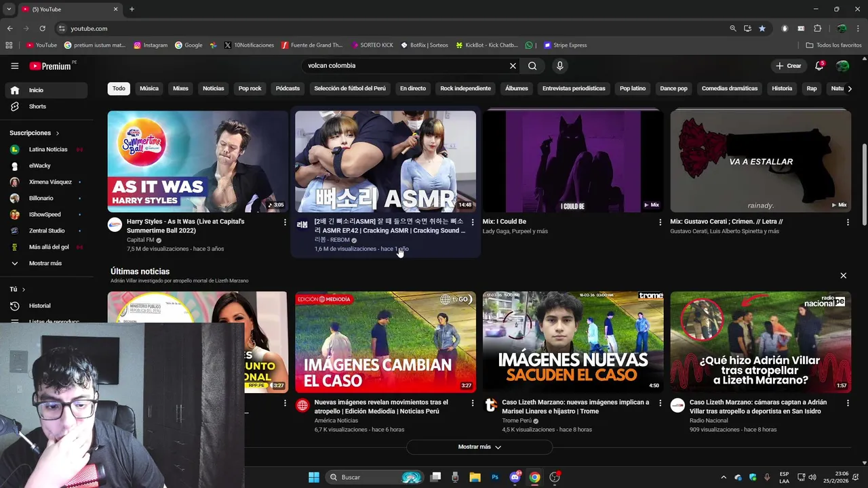Select the En directo filter chip
This screenshot has height=488, width=868.
click(x=413, y=89)
